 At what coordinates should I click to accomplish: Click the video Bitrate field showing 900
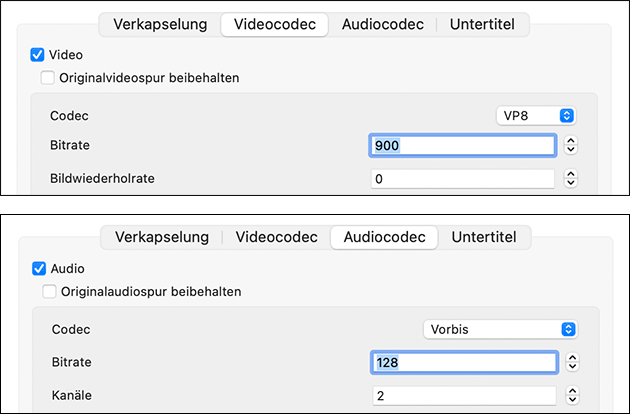462,146
